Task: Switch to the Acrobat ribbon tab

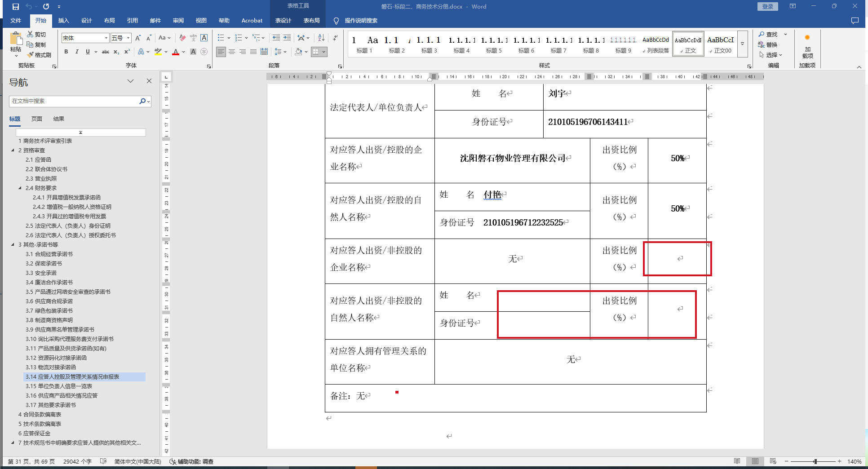Action: (x=252, y=21)
